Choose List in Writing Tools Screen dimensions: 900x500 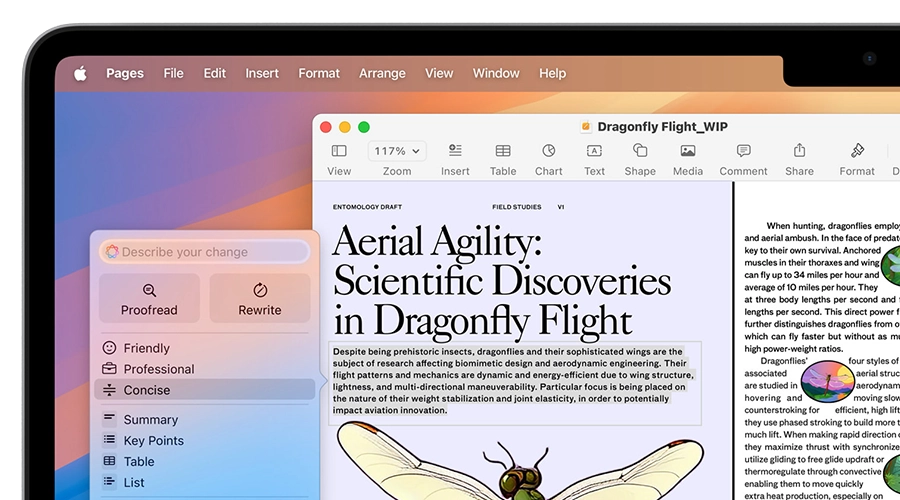204,483
